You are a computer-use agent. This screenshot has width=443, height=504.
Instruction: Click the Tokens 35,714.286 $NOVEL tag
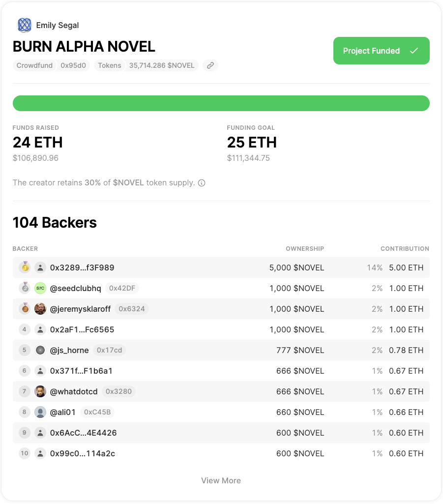[147, 65]
